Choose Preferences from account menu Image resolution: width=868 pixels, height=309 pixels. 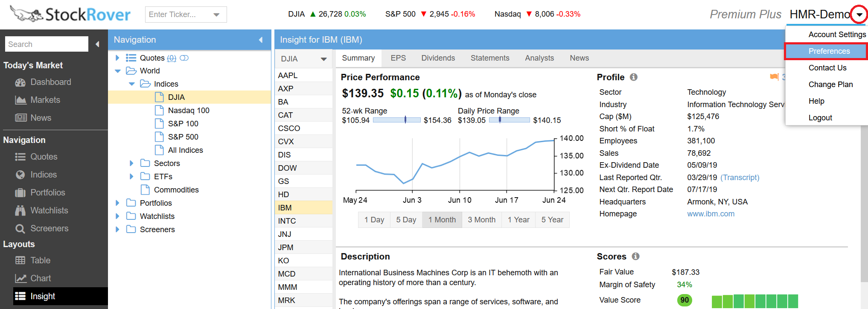829,51
